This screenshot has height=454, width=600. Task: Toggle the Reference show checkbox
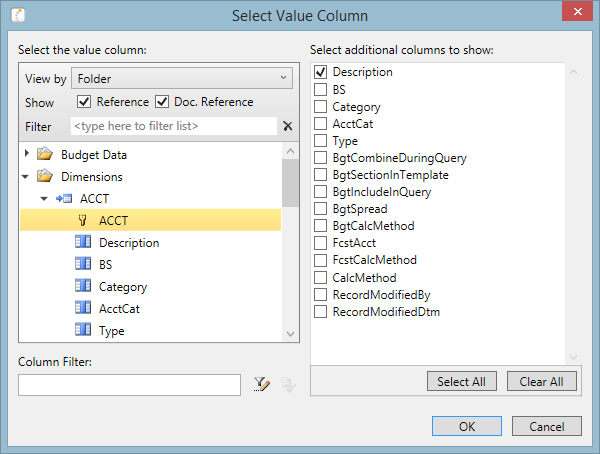(84, 102)
